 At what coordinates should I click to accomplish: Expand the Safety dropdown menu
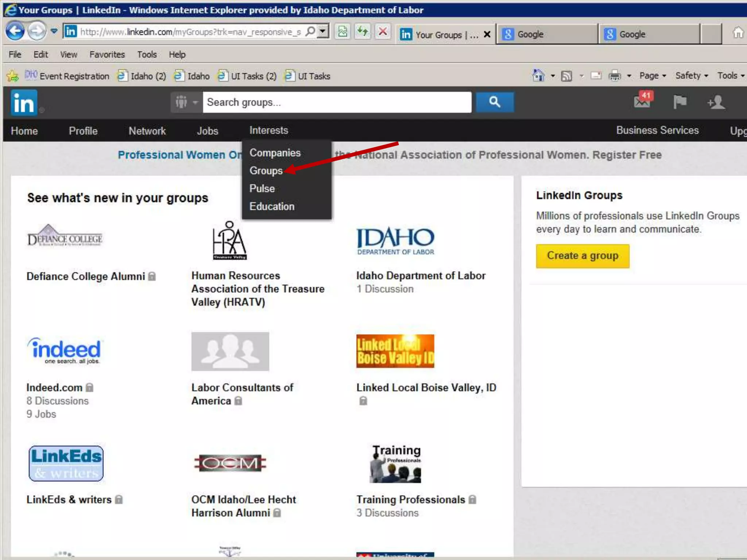[x=691, y=76]
